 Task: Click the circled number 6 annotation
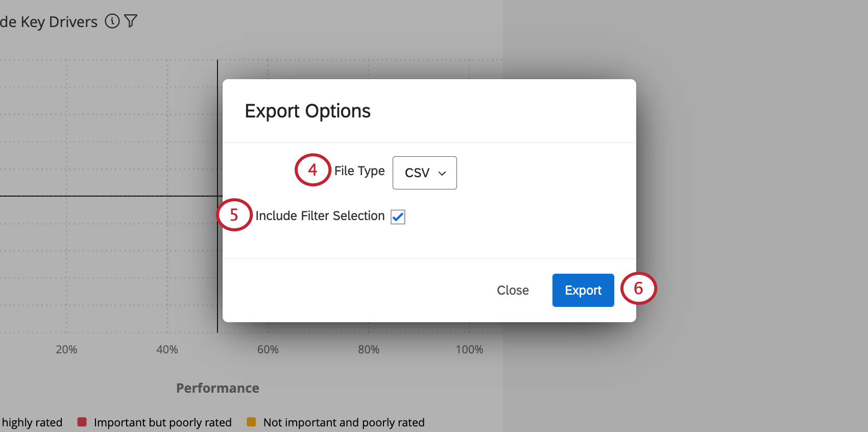639,289
